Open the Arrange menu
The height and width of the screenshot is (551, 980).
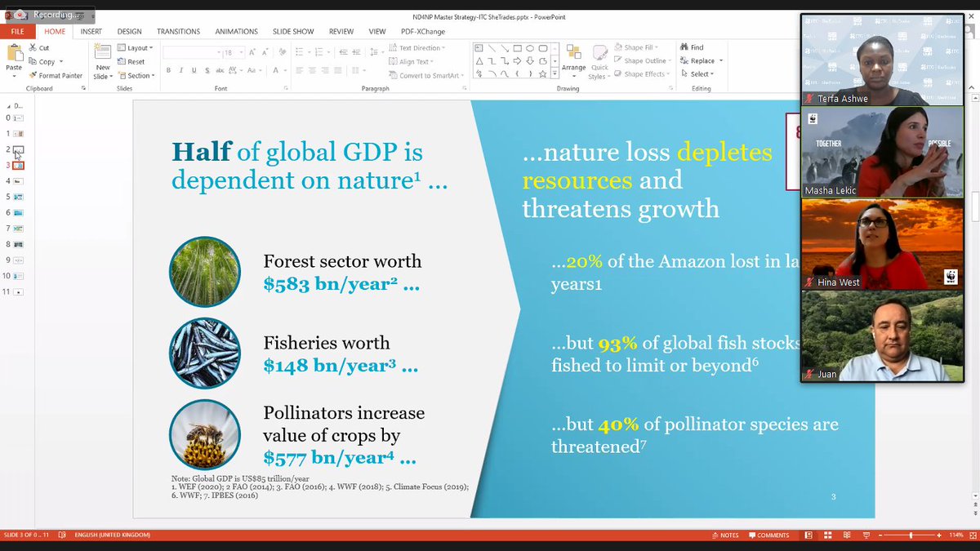pos(574,61)
